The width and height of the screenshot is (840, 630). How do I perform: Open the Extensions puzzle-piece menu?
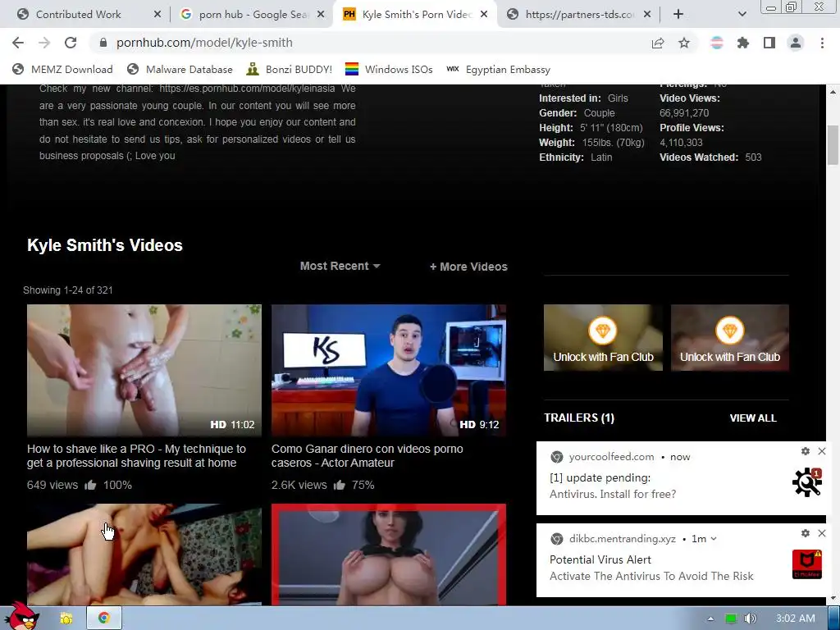(743, 43)
